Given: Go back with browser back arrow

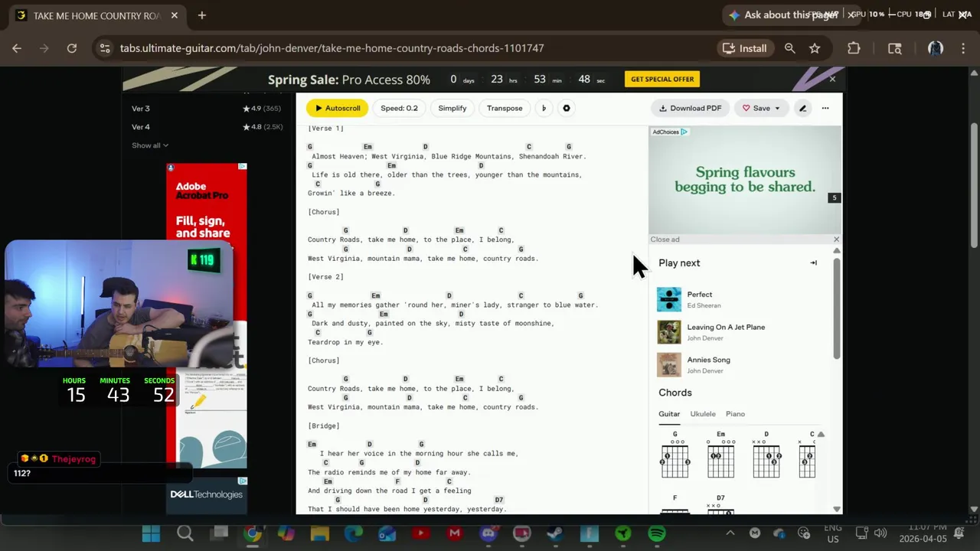Looking at the screenshot, I should (17, 48).
